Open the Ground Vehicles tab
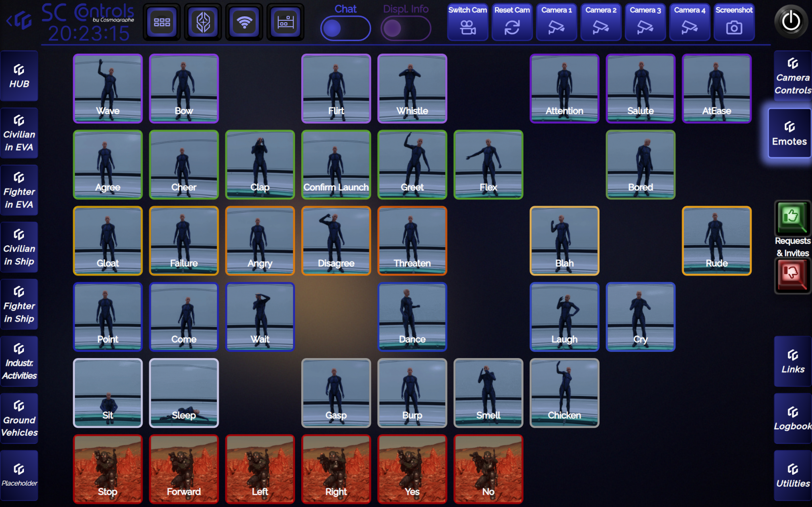 click(19, 418)
